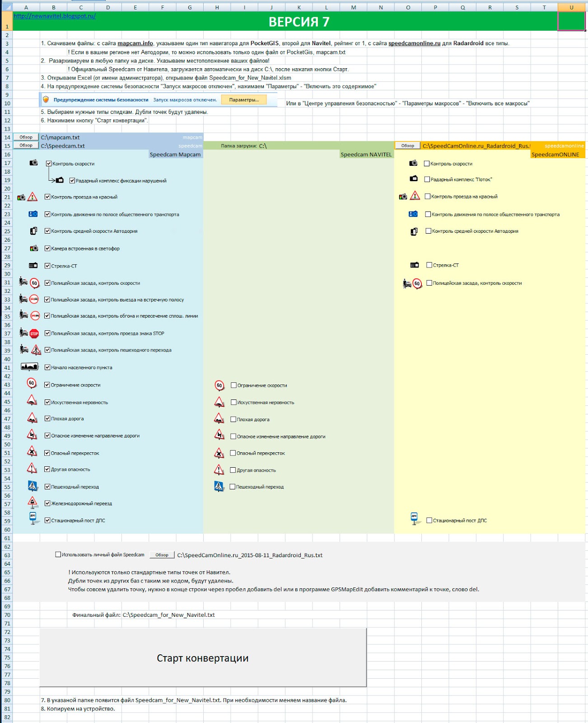Uncheck Mapcam "Контроль скорости" checkbox

(x=49, y=164)
